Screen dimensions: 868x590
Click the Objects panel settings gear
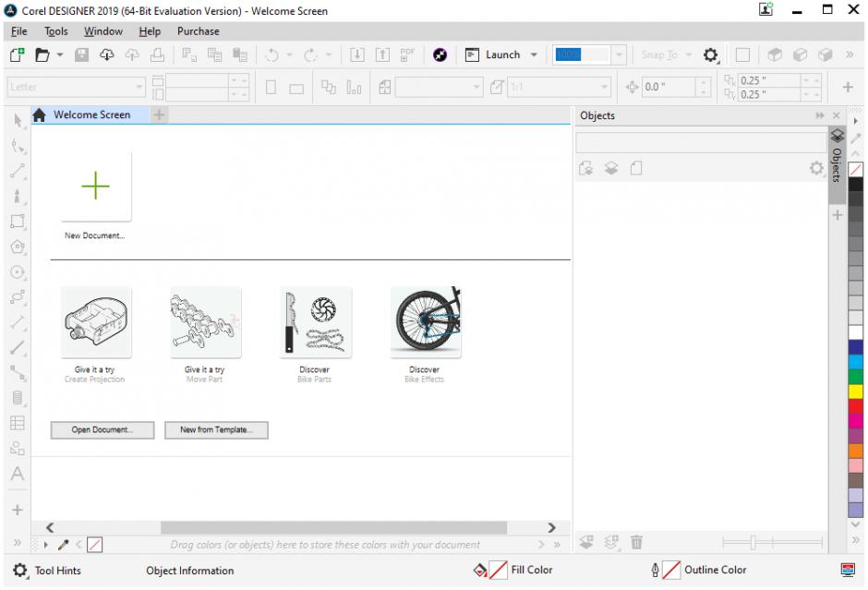(816, 168)
